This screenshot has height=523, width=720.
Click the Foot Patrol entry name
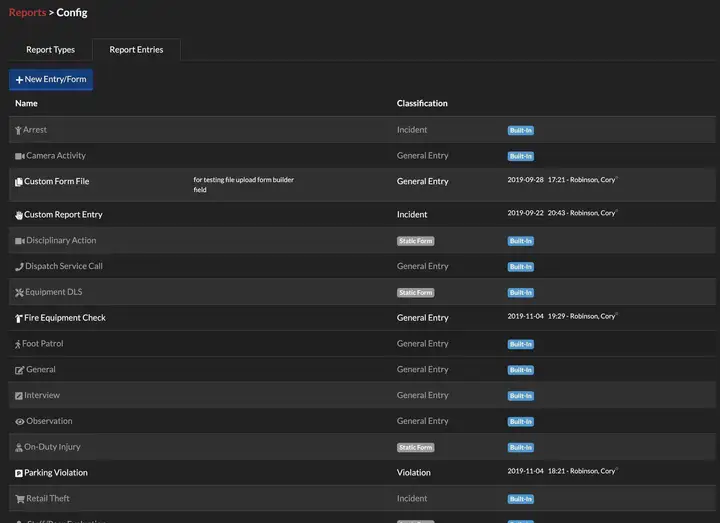click(43, 343)
